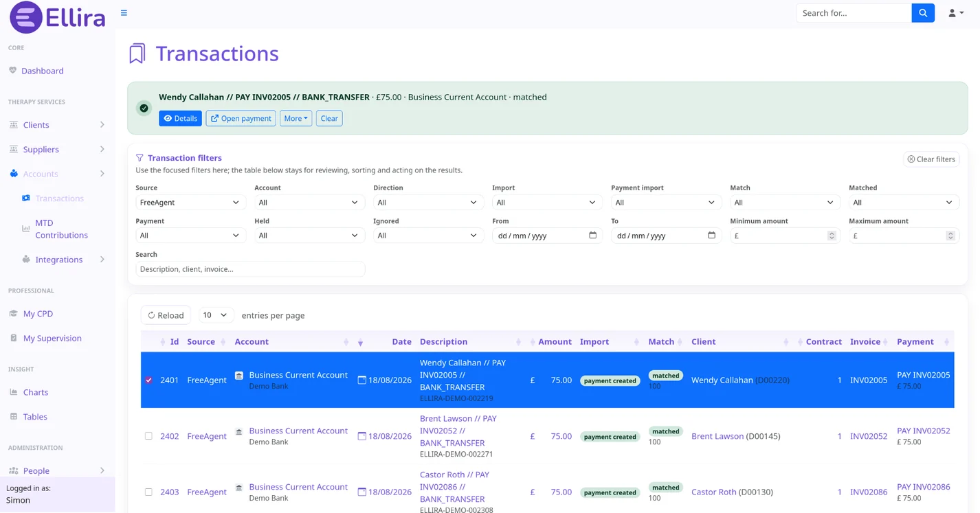Image resolution: width=980 pixels, height=513 pixels.
Task: Click the Details button
Action: click(x=180, y=118)
